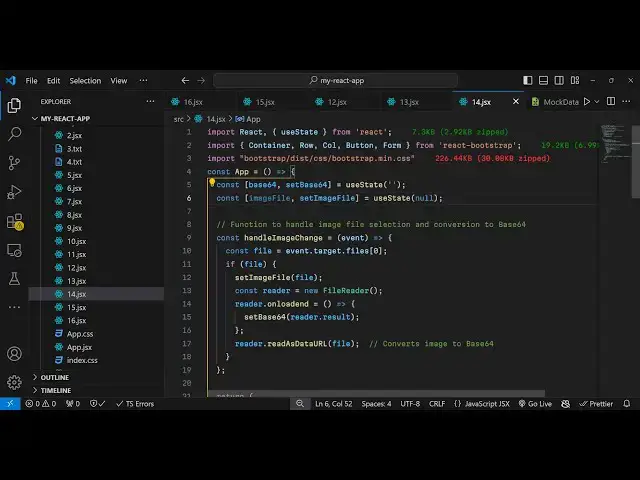Click the lightbulb code action on line 5
Viewport: 640px width, 480px height.
212,183
